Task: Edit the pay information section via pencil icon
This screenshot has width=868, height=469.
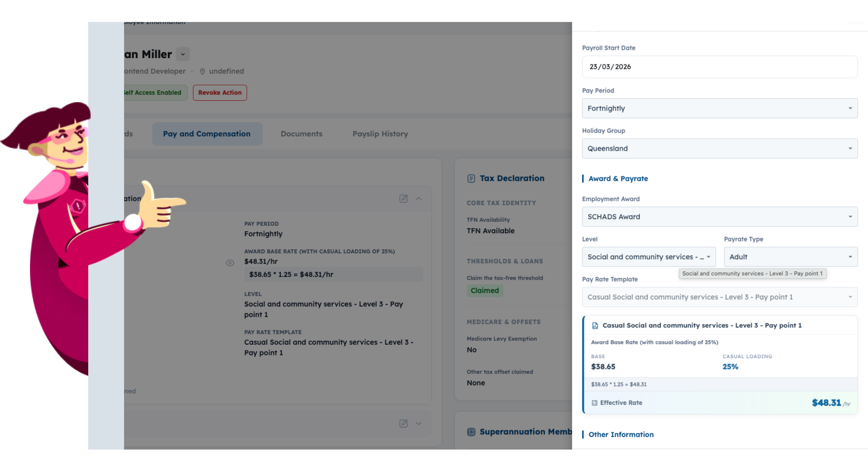Action: pos(403,199)
